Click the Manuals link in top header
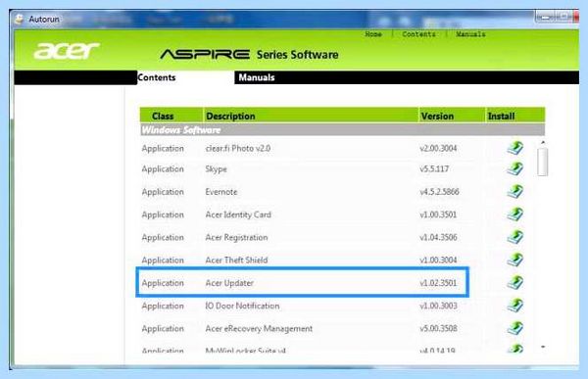 [x=470, y=34]
